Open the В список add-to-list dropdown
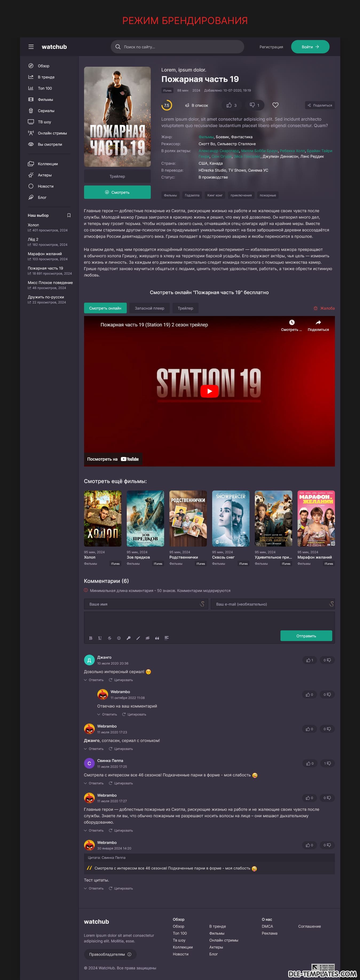This screenshot has width=360, height=980. (197, 105)
